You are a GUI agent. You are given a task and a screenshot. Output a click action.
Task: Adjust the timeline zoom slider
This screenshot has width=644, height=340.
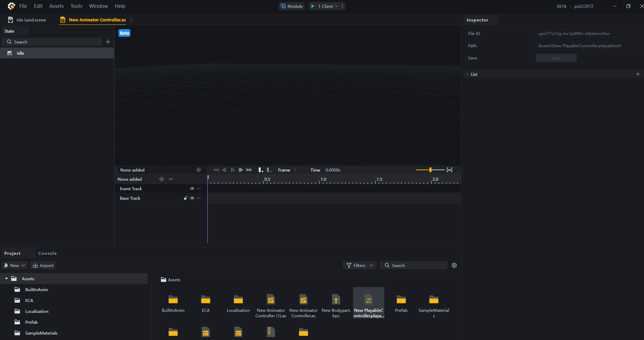click(430, 170)
